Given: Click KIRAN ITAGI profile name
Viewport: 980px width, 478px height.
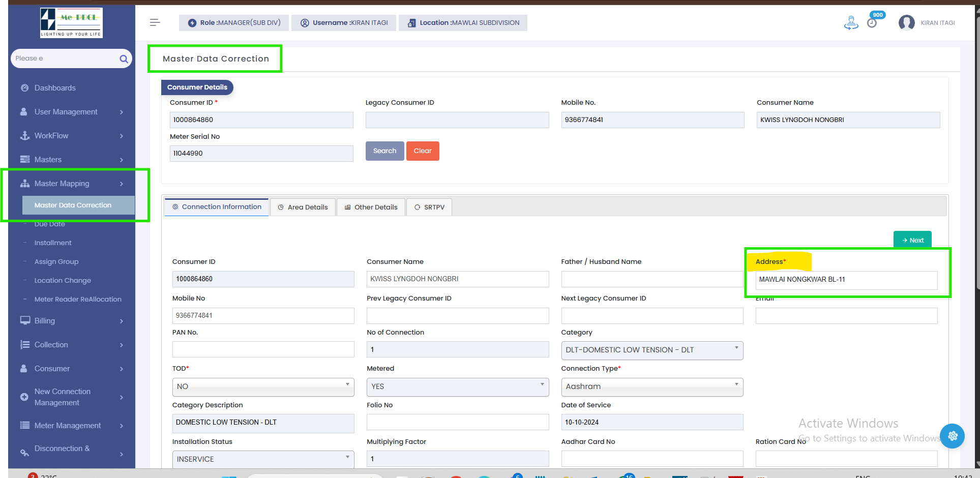Looking at the screenshot, I should [938, 23].
